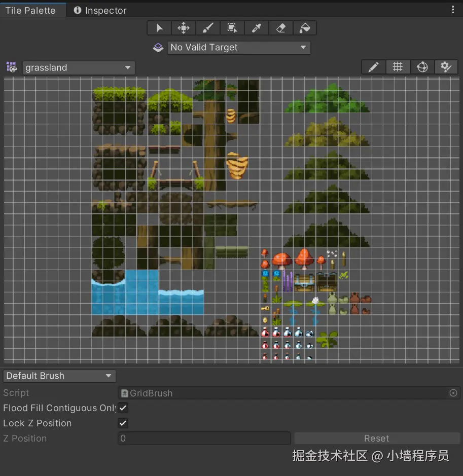The image size is (463, 476).
Task: Select the tile Picker eyedropper tool
Action: tap(256, 28)
